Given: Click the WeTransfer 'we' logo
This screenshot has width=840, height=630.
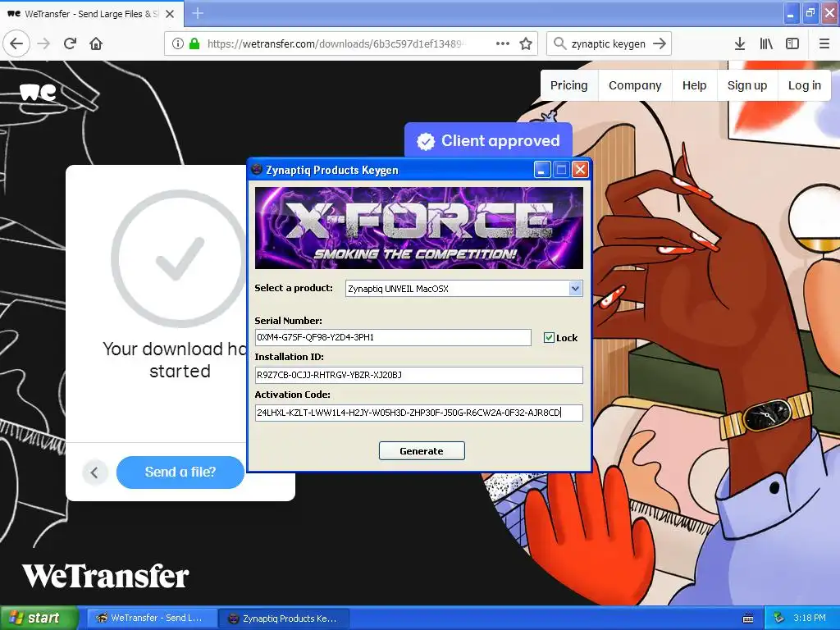Looking at the screenshot, I should tap(38, 92).
